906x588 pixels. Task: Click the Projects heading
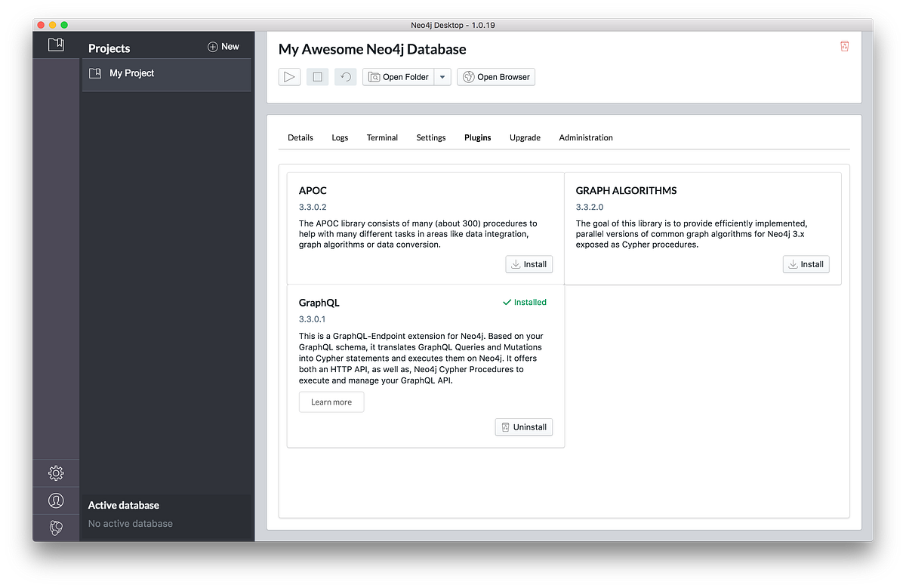tap(109, 48)
